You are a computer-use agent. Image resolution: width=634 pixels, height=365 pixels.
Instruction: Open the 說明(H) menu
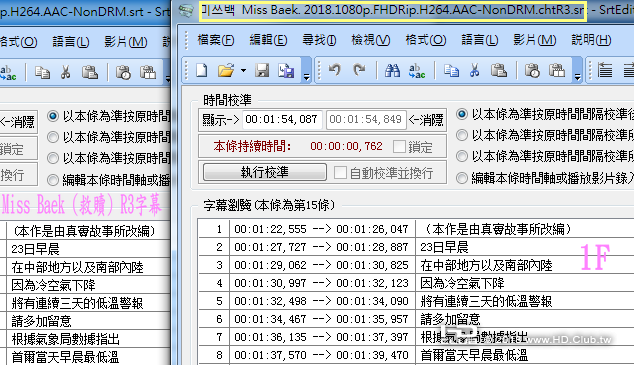click(591, 40)
